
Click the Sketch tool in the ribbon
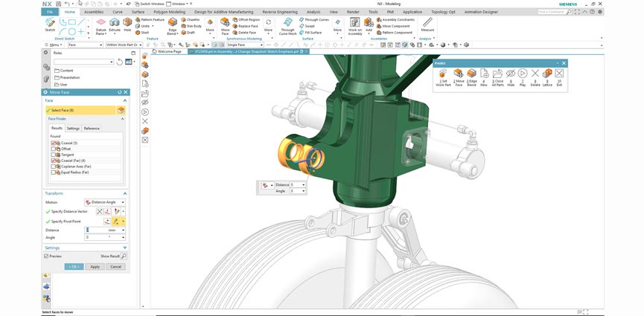50,24
